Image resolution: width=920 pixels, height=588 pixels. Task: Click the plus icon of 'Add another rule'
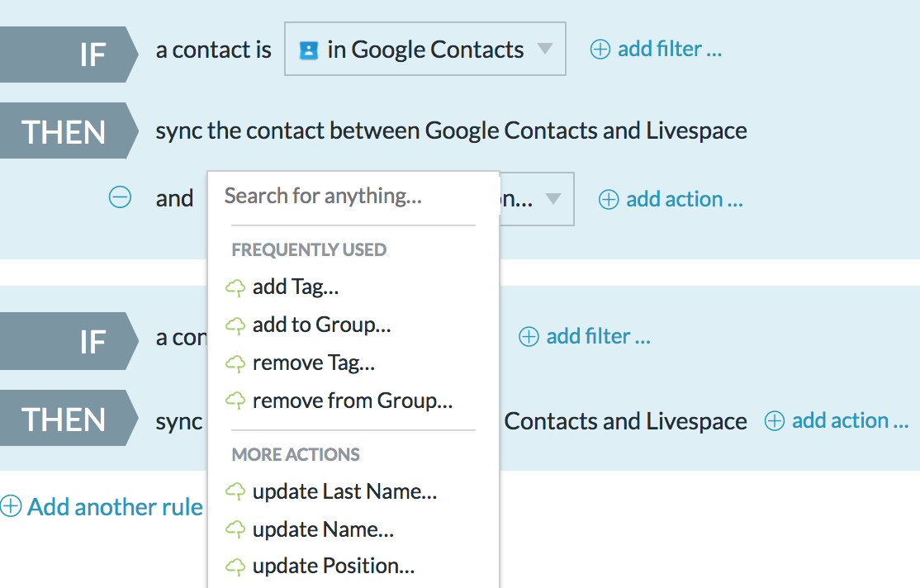11,506
